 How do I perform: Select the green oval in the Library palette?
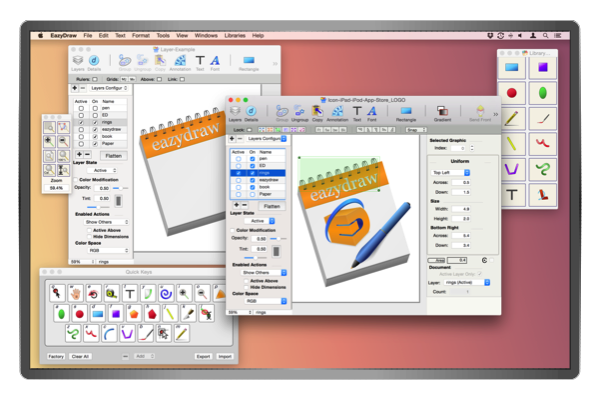point(543,93)
